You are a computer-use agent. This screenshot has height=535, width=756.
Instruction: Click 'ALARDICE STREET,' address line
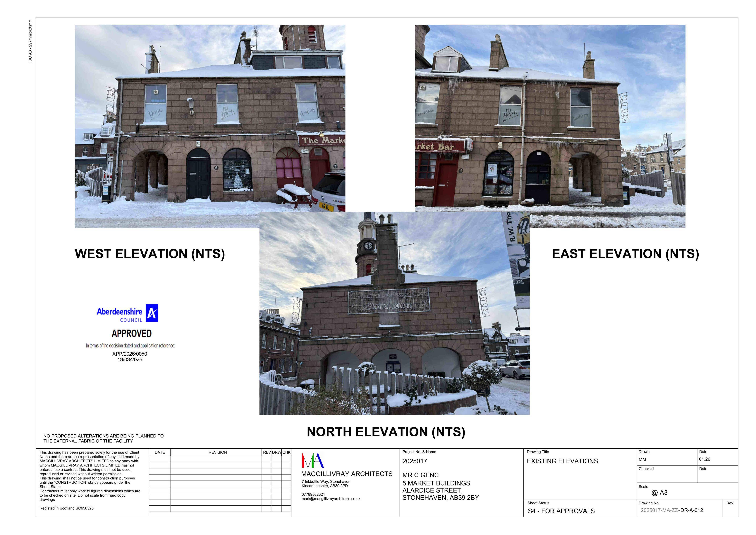[x=432, y=490]
